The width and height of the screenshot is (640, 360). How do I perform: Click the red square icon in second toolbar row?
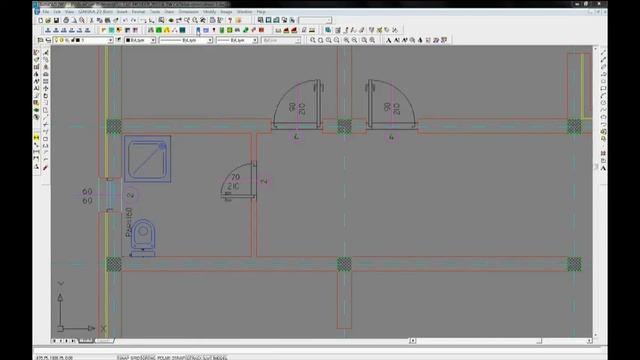(261, 30)
